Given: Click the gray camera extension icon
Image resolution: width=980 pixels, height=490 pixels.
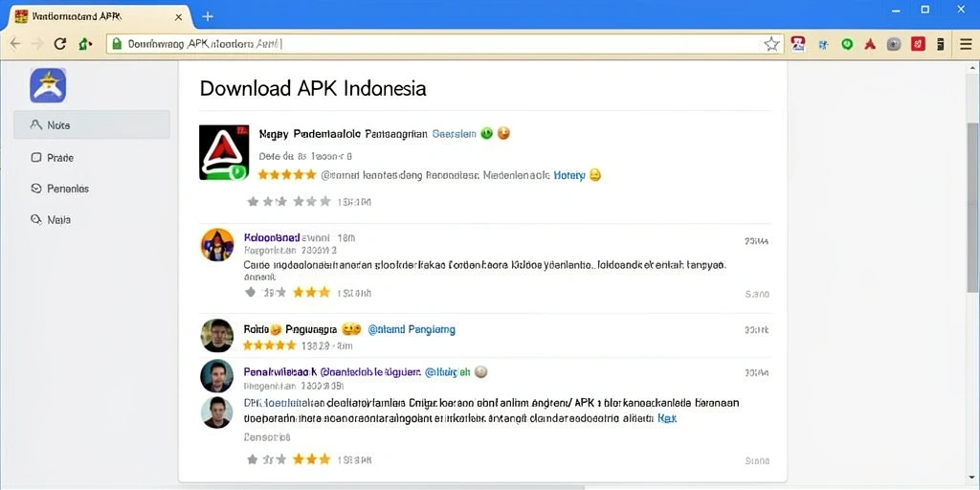Looking at the screenshot, I should pyautogui.click(x=895, y=44).
